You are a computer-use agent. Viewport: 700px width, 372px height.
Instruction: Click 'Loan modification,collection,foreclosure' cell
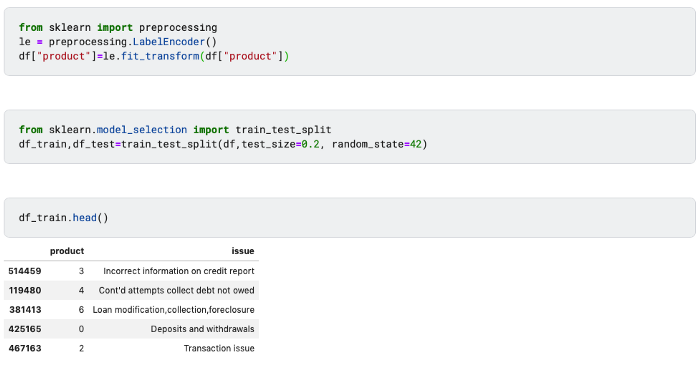click(173, 309)
